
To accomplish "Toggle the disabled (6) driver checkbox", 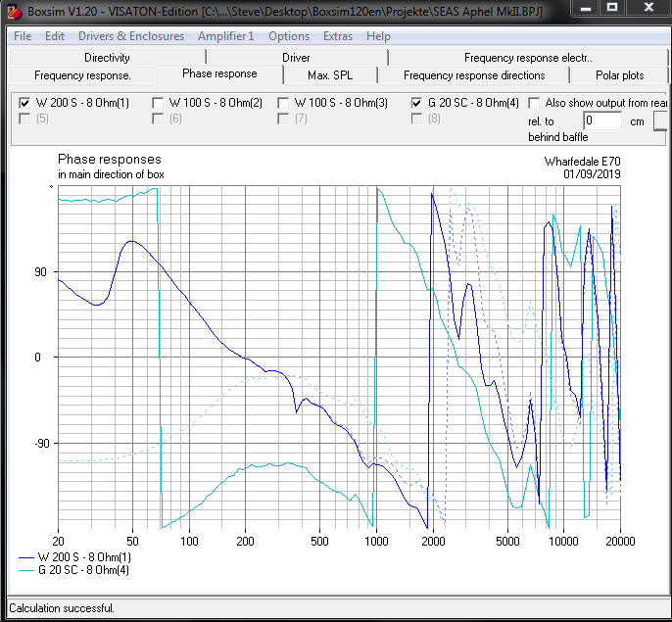I will pos(158,119).
